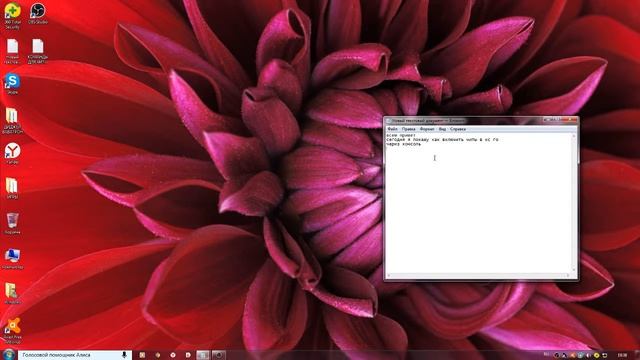Click the second pinned taskbar icon after microphone

coord(158,355)
